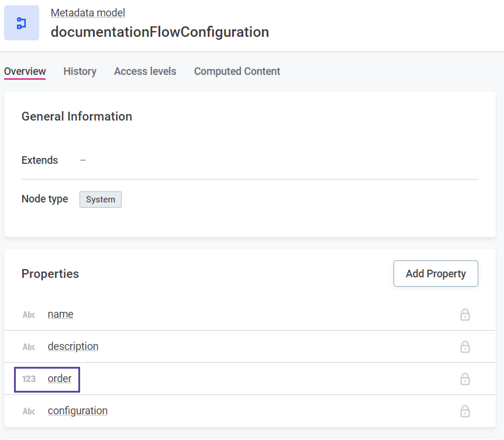Follow the Metadata model breadcrumb link

(88, 13)
